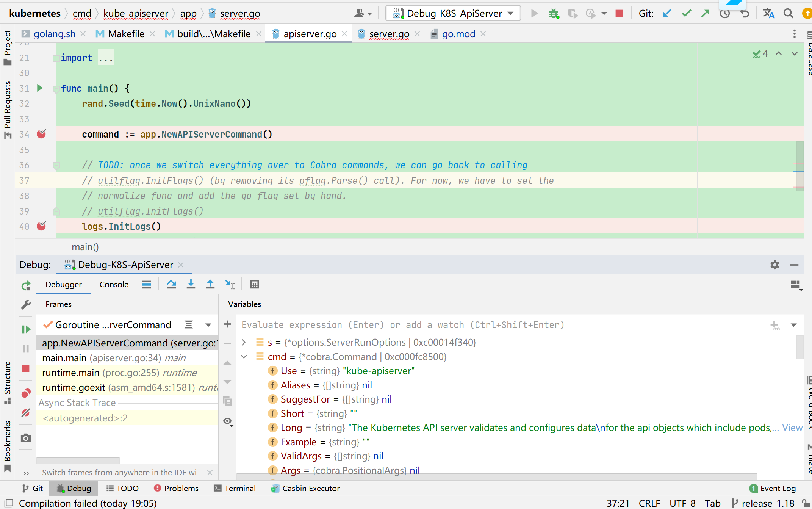Open the translate icon in toolbar
The image size is (812, 509).
(769, 14)
